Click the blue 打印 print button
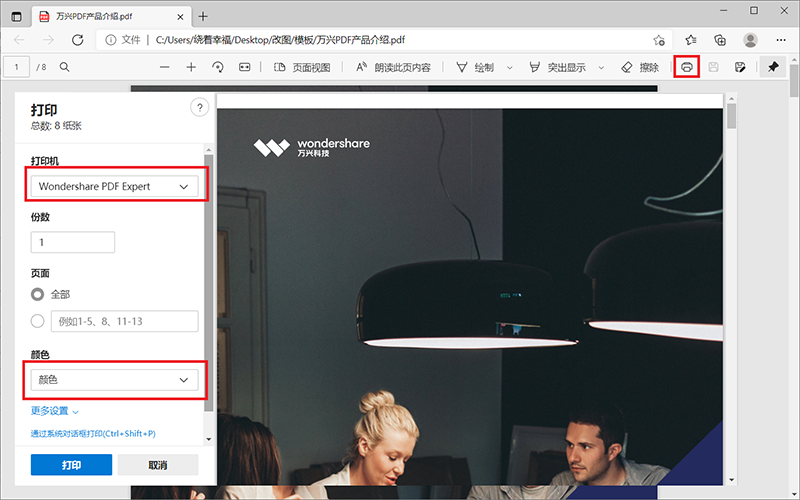Image resolution: width=800 pixels, height=500 pixels. coord(71,465)
